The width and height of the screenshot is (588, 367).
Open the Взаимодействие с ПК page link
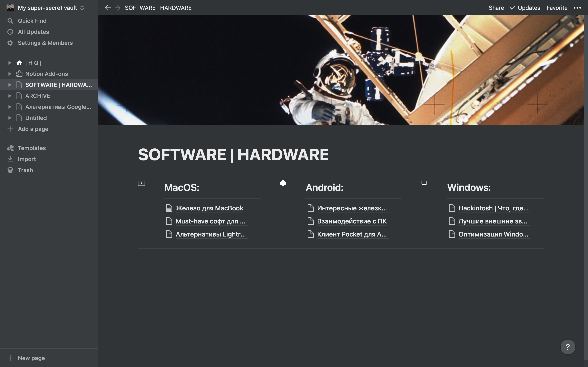[x=352, y=221]
